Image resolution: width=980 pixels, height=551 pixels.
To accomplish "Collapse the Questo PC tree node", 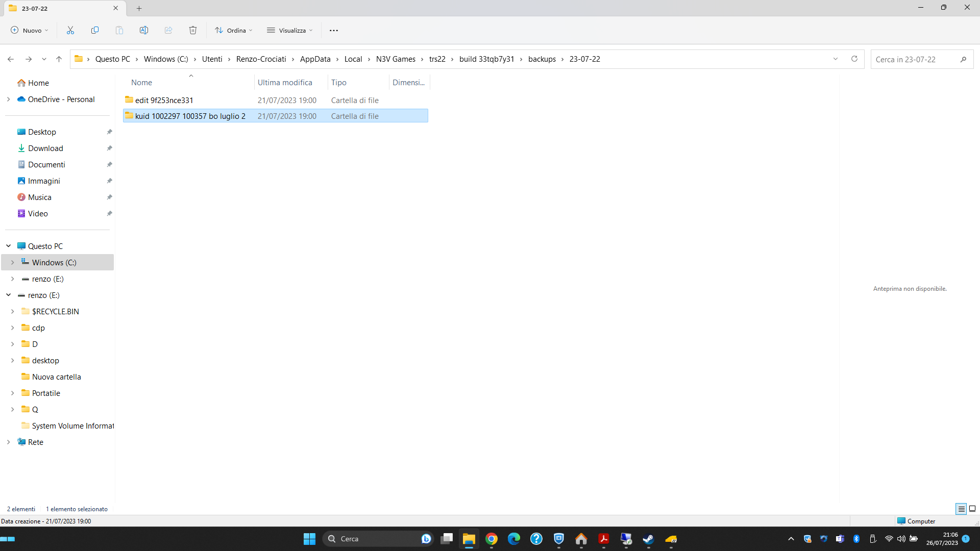I will pos(9,246).
